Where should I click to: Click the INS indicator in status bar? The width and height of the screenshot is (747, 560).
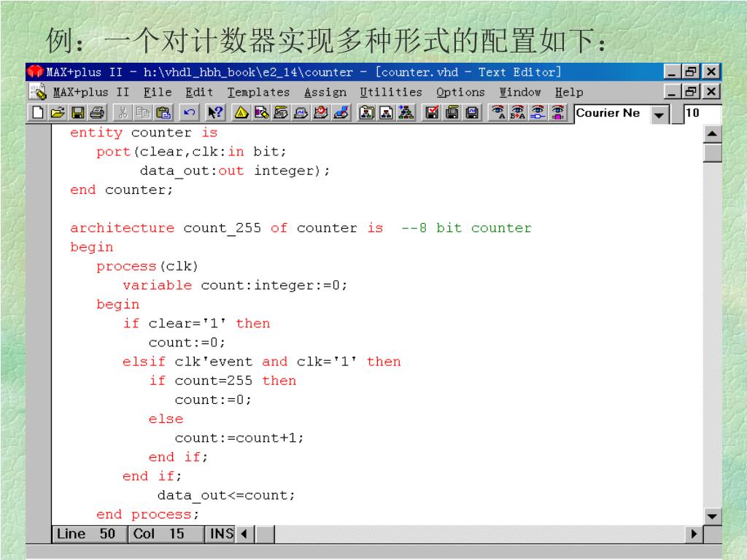click(x=221, y=534)
